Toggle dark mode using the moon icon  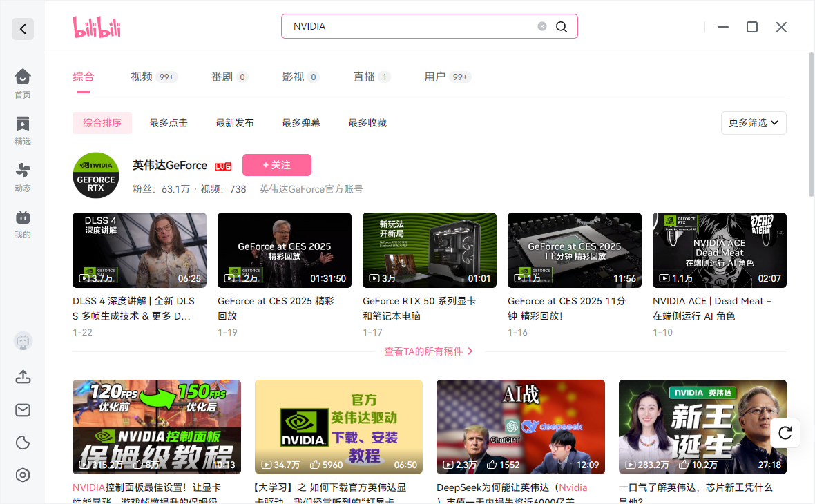[x=23, y=443]
